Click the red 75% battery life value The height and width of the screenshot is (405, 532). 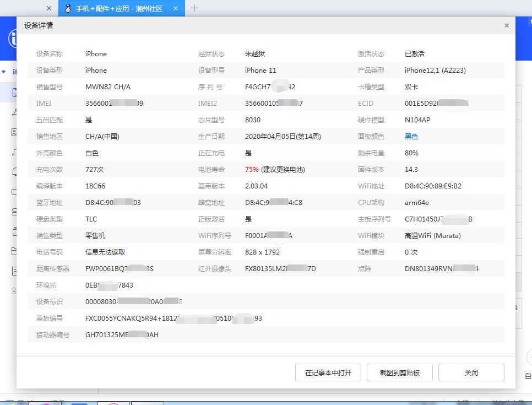coord(252,170)
